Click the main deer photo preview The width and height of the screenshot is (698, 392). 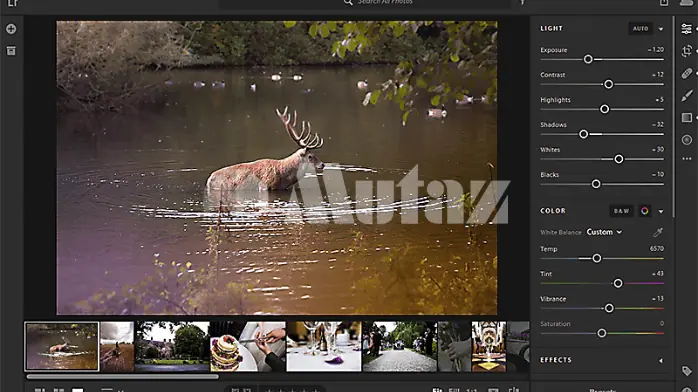[x=276, y=168]
